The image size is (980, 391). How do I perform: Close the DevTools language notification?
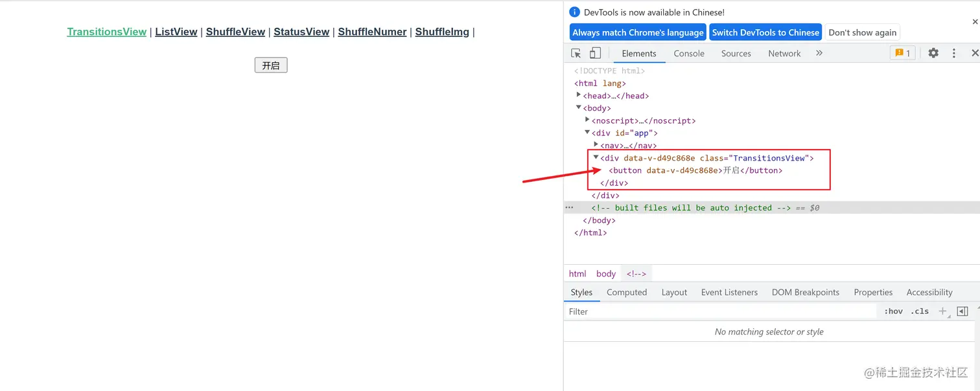tap(975, 21)
